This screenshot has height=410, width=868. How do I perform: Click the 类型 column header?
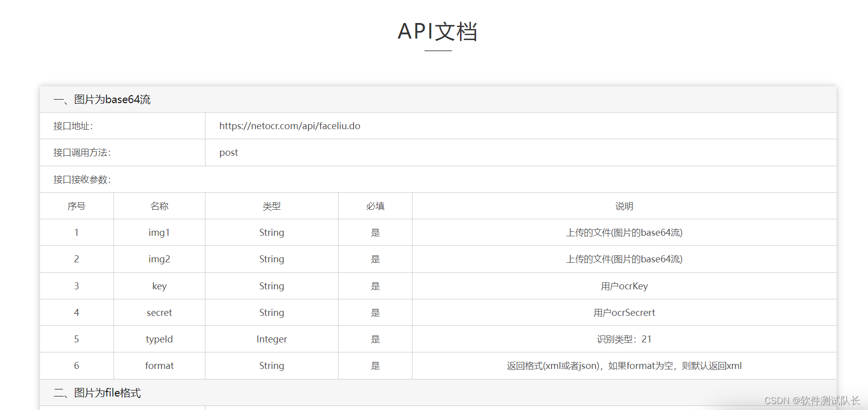click(x=271, y=206)
